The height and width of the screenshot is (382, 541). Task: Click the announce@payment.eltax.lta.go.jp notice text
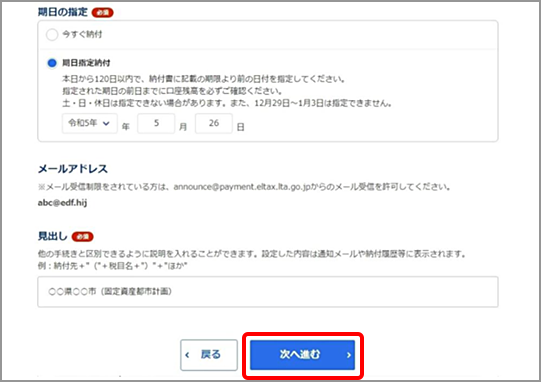pyautogui.click(x=244, y=187)
